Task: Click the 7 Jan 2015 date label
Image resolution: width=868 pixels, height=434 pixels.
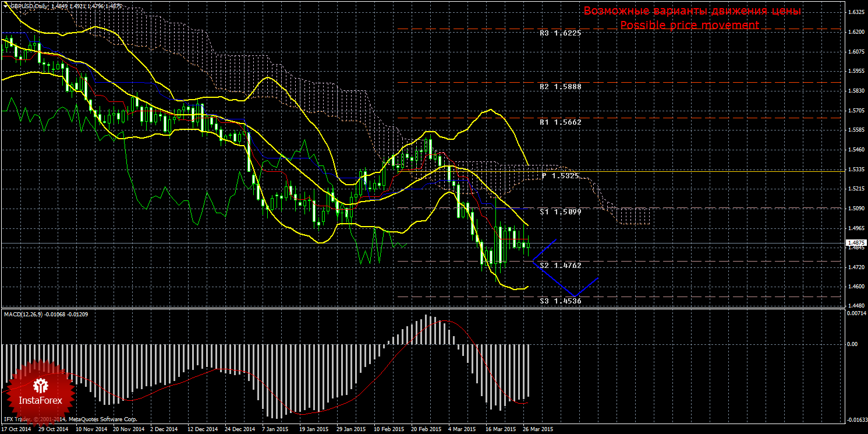Action: (x=274, y=429)
